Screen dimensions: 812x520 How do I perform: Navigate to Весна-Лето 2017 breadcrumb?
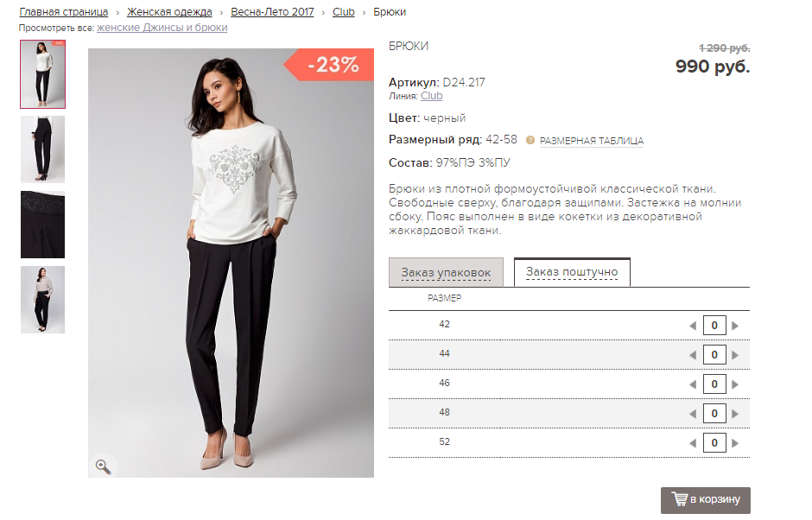272,12
